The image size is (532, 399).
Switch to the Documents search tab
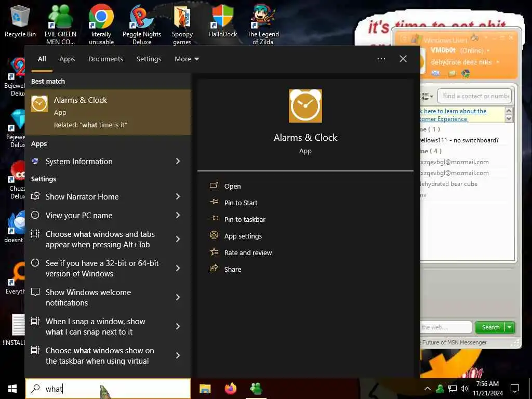pyautogui.click(x=106, y=59)
